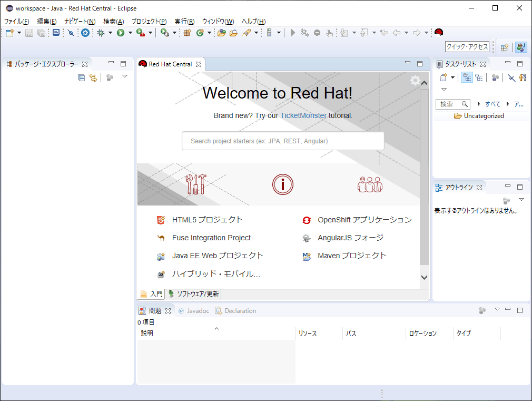
Task: Open the Package Explorer view menu
Action: coord(125,76)
